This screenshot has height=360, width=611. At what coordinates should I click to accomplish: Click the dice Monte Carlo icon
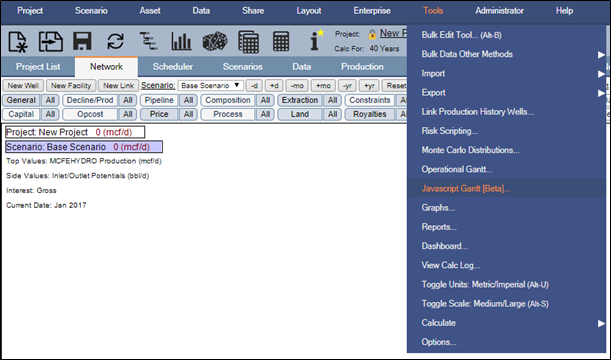click(215, 41)
